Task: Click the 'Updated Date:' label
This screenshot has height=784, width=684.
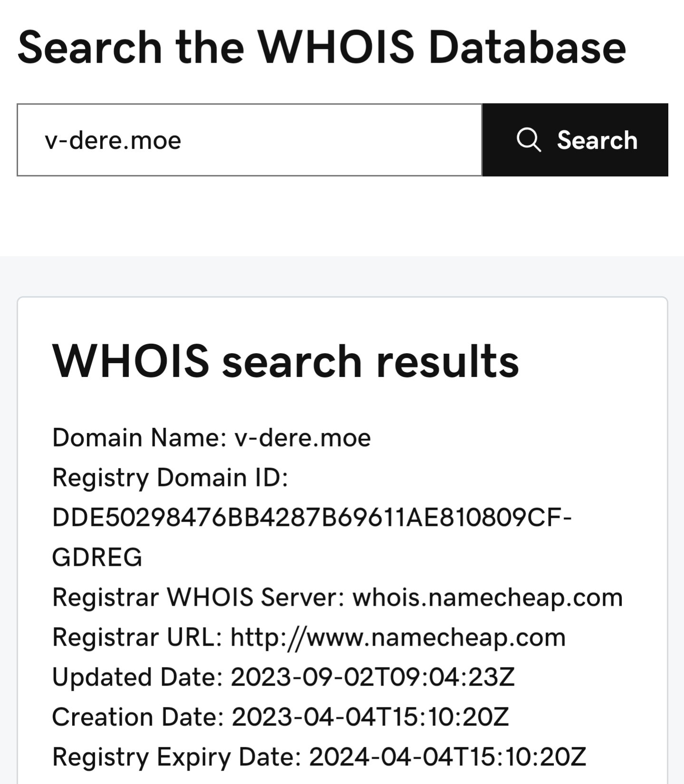Action: (137, 677)
